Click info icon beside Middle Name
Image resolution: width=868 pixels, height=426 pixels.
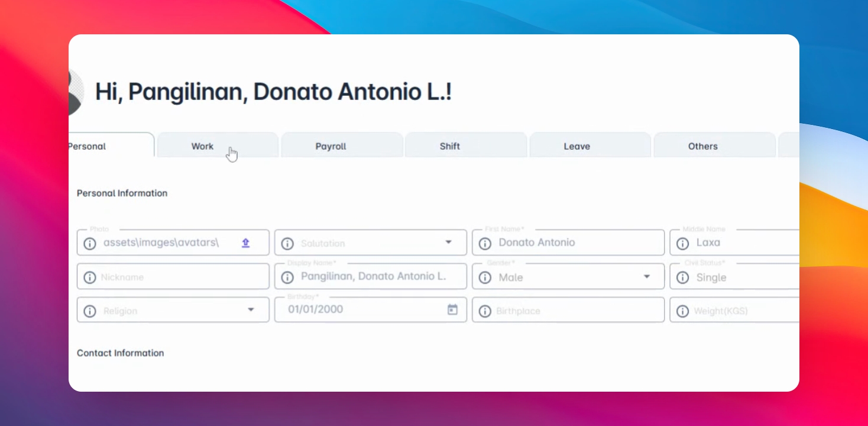[682, 243]
